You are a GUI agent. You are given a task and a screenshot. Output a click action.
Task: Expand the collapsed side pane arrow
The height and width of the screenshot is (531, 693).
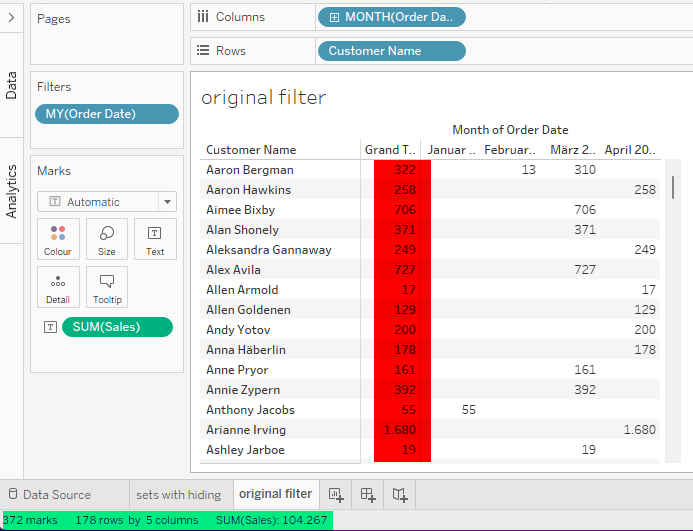pos(11,17)
